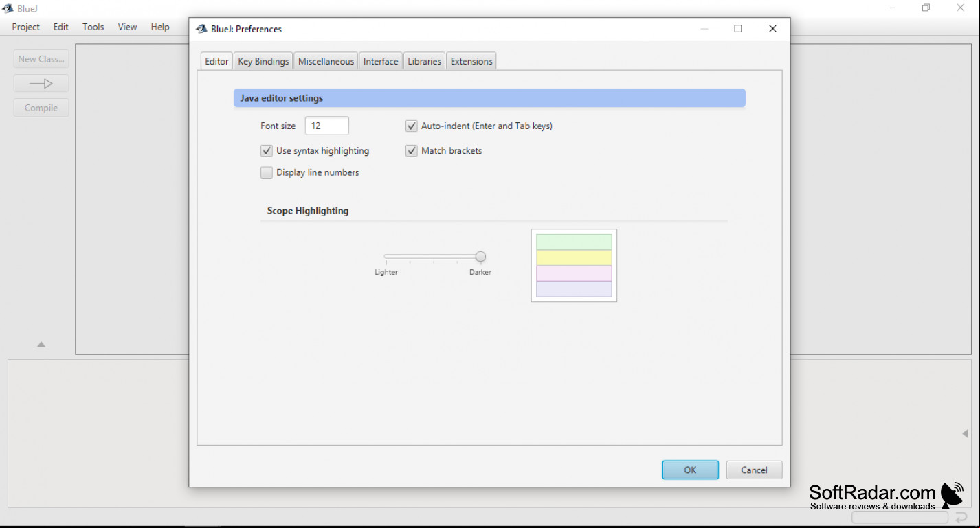Open the Miscellaneous tab
The height and width of the screenshot is (528, 980).
326,61
